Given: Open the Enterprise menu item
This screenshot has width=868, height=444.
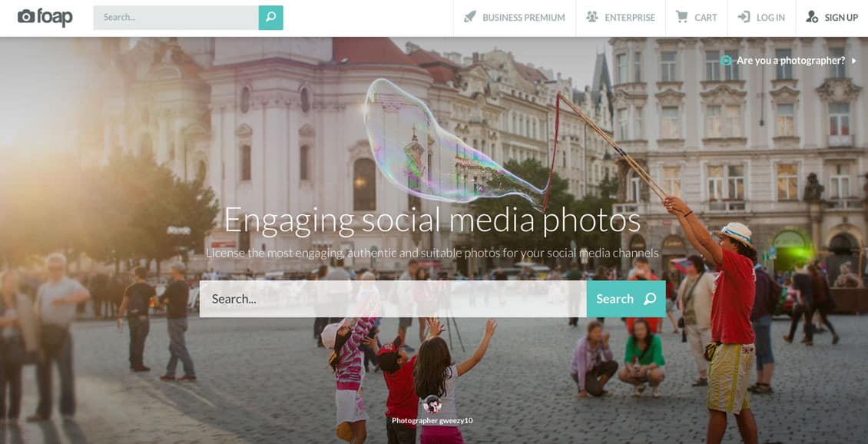Looking at the screenshot, I should pyautogui.click(x=621, y=18).
